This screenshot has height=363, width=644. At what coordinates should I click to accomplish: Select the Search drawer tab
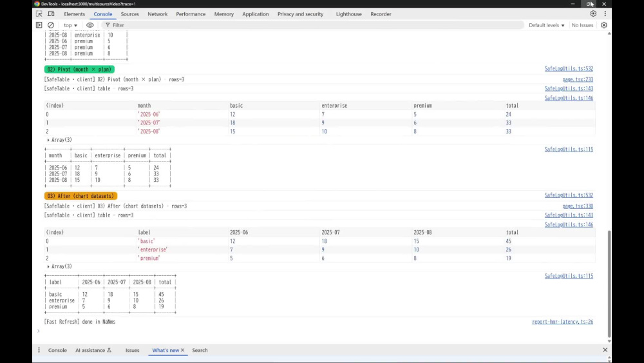[200, 350]
